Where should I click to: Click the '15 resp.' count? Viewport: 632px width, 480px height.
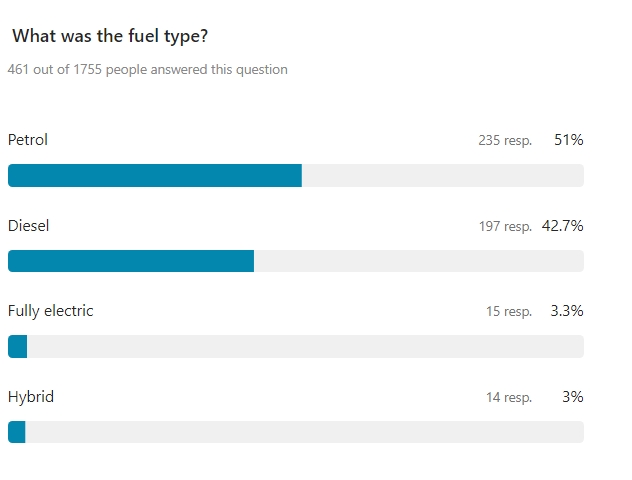509,311
